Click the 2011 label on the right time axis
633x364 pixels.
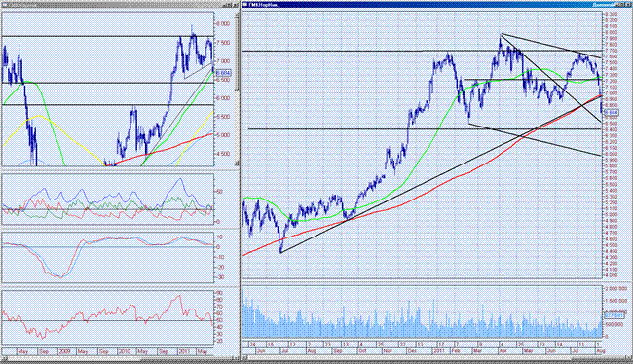point(439,351)
